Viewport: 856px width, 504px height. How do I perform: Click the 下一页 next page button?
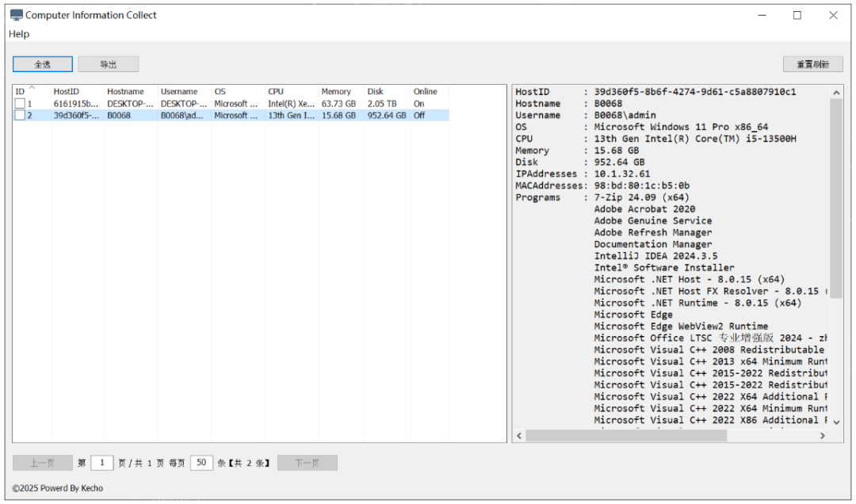[x=308, y=463]
